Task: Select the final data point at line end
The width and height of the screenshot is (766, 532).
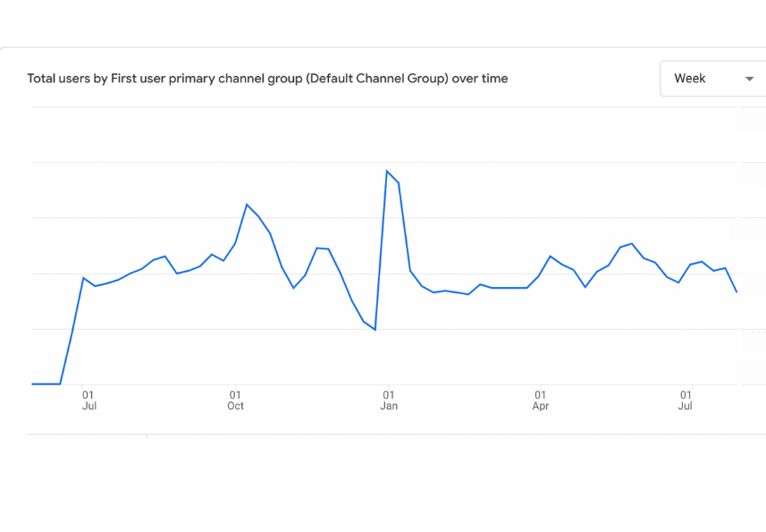Action: [737, 291]
